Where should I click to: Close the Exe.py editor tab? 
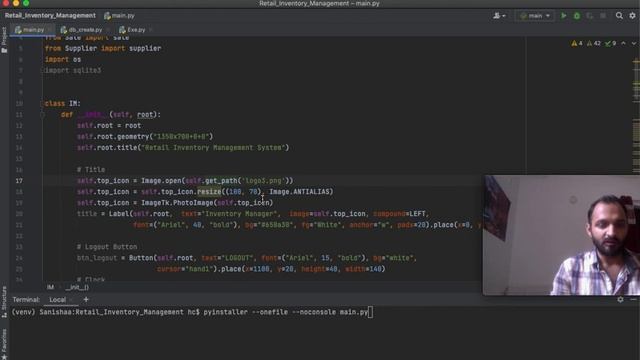[151, 30]
